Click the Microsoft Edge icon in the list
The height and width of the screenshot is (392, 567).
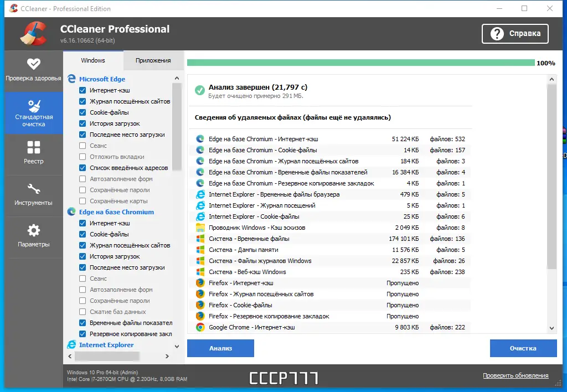point(72,79)
